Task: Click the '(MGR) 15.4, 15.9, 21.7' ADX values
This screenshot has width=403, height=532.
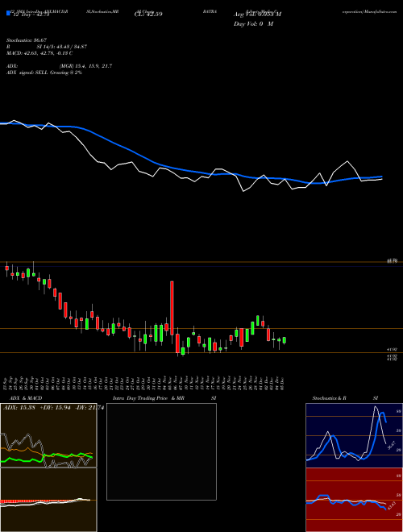Action: coord(85,66)
